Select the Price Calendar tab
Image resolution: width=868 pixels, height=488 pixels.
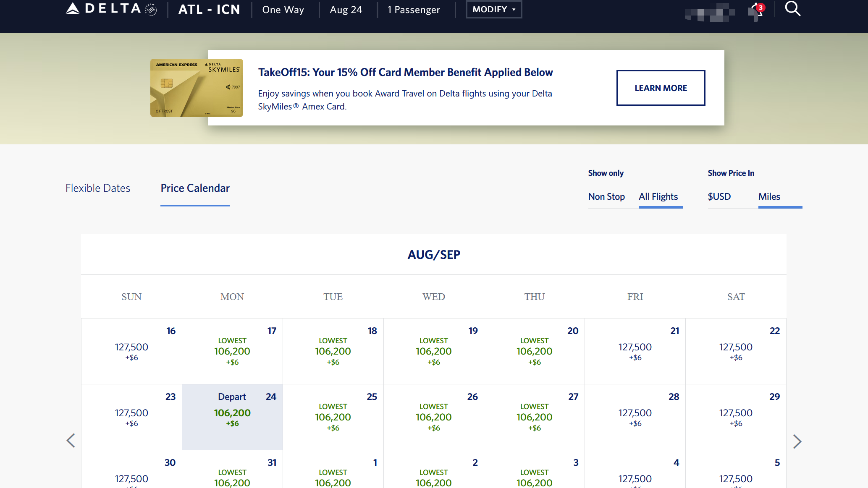195,188
